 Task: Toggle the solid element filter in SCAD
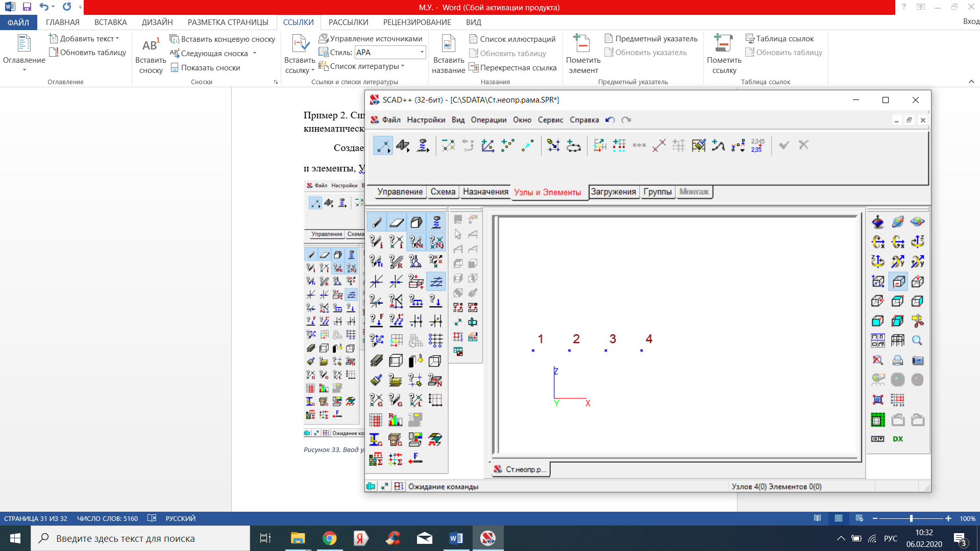tap(416, 222)
